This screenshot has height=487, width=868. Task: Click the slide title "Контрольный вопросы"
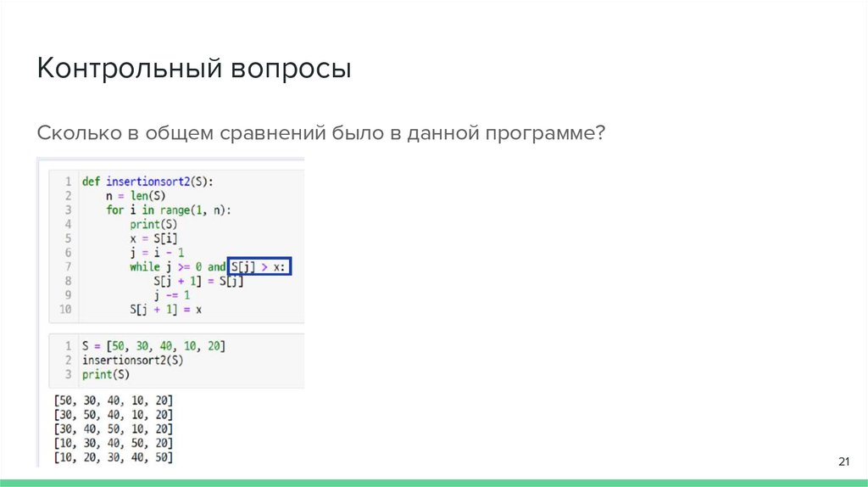pos(193,69)
